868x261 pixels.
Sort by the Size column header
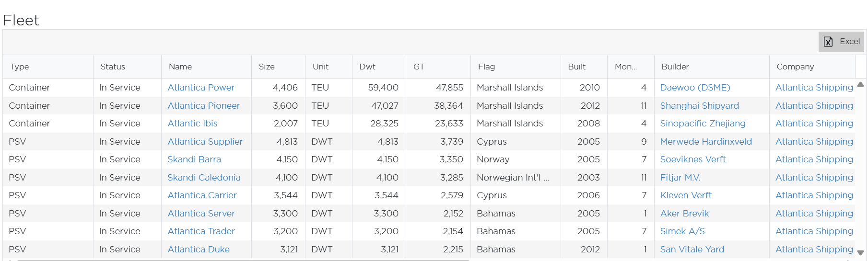tap(278, 67)
